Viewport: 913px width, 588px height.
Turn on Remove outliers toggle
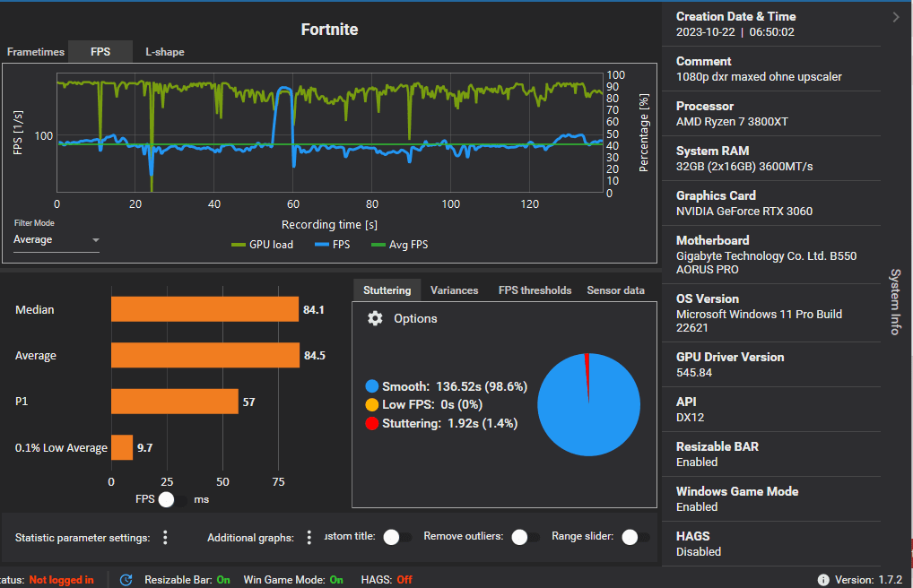click(x=526, y=537)
